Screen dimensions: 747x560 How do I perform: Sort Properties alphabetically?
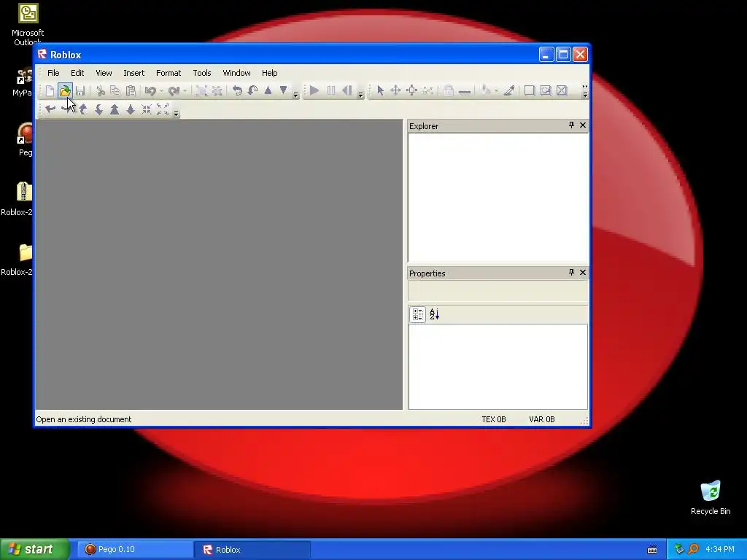coord(434,314)
